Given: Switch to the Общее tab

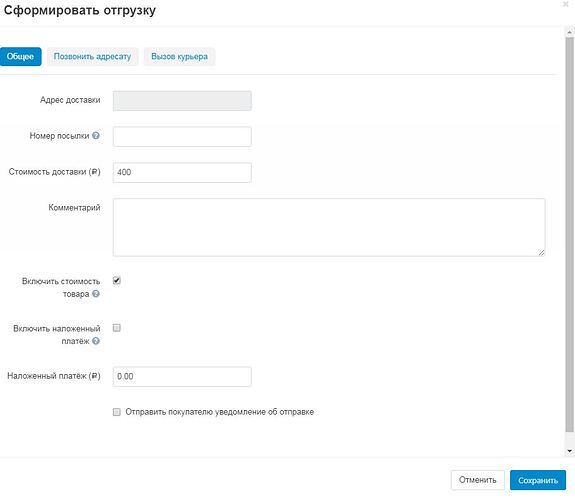Looking at the screenshot, I should (21, 56).
